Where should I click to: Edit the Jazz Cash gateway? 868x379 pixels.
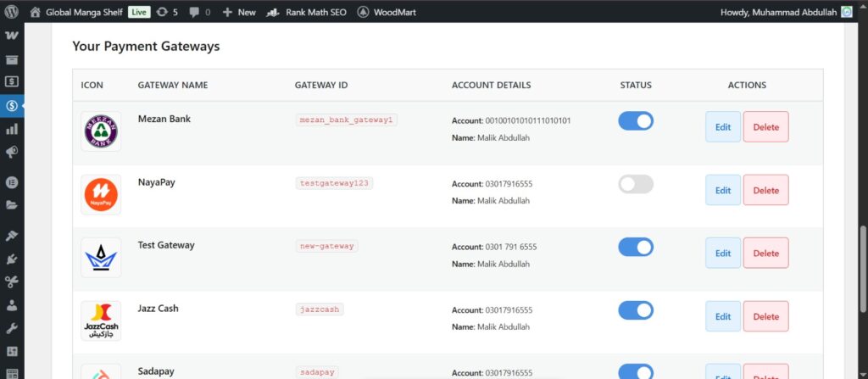(723, 316)
